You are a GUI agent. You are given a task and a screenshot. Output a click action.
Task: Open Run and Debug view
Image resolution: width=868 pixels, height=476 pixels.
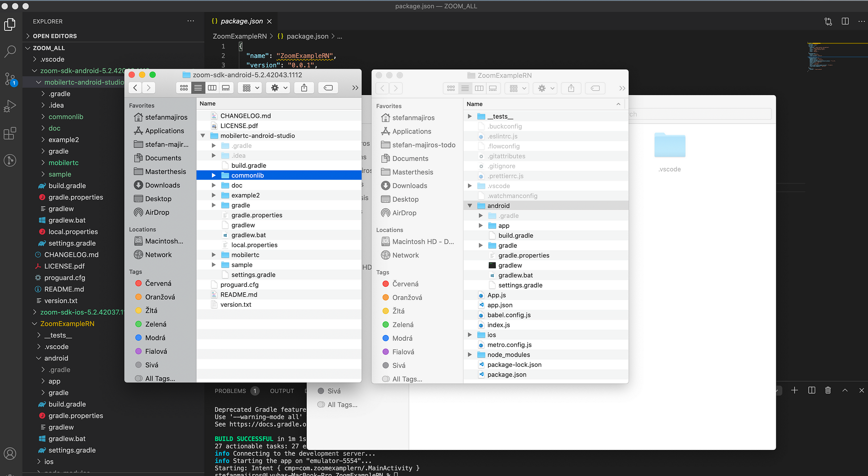coord(10,106)
